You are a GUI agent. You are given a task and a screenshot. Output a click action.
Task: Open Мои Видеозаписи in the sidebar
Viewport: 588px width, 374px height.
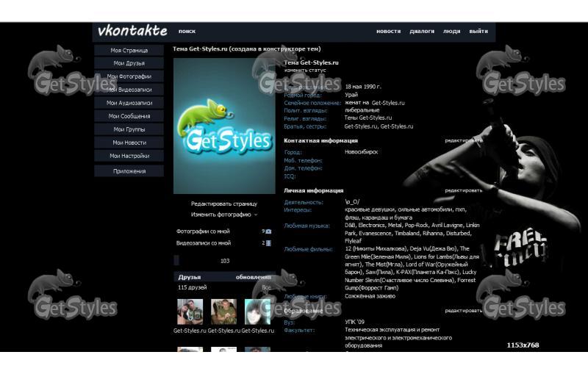[129, 90]
